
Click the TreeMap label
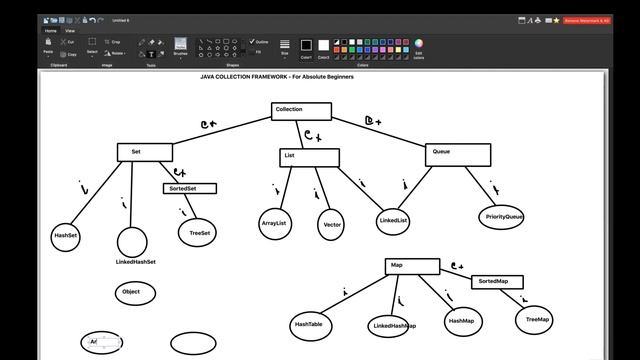(537, 320)
